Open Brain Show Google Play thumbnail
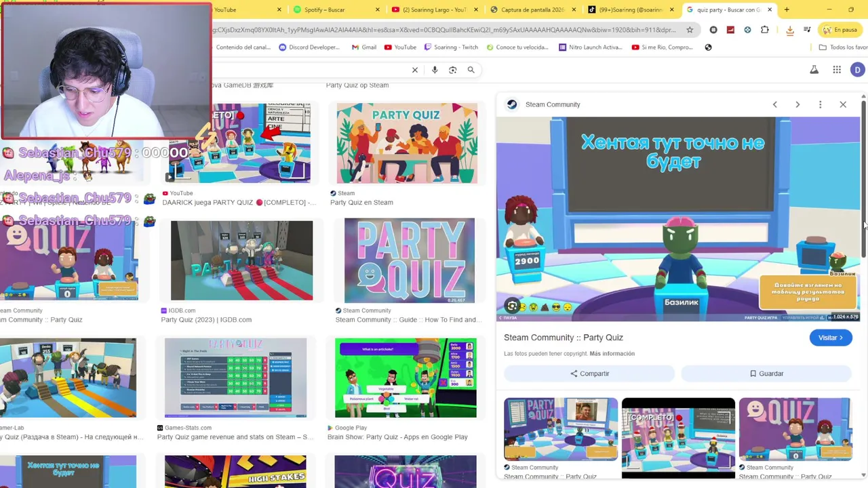868x488 pixels. (406, 378)
